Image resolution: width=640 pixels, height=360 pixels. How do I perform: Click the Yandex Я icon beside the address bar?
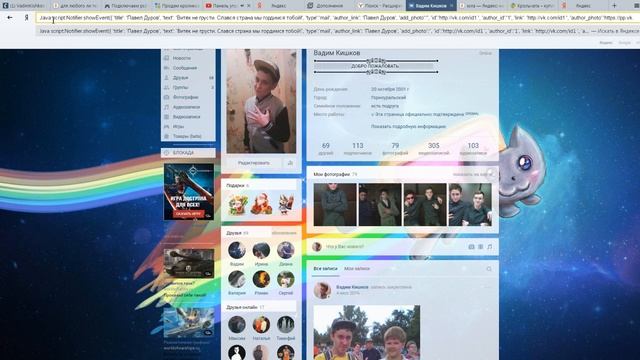[x=27, y=18]
